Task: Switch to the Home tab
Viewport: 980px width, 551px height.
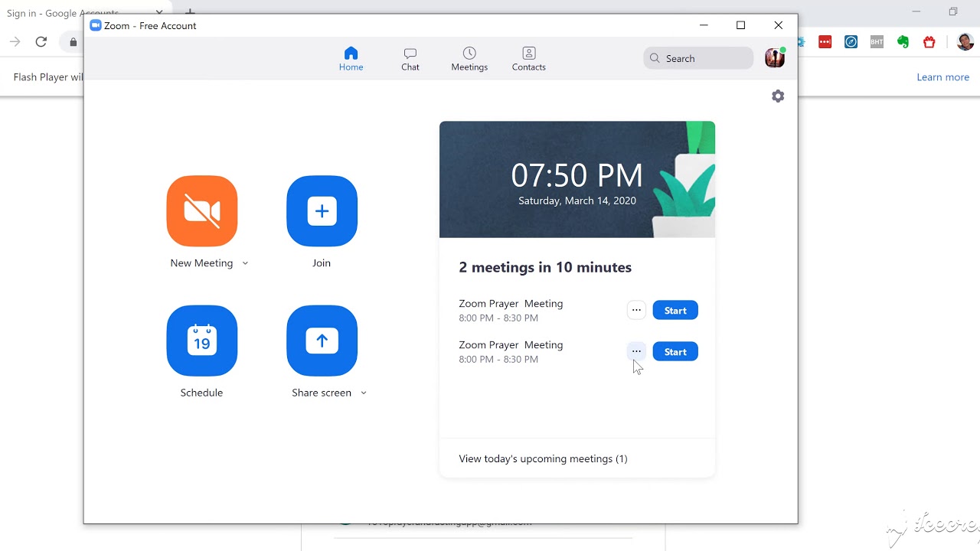Action: 351,59
